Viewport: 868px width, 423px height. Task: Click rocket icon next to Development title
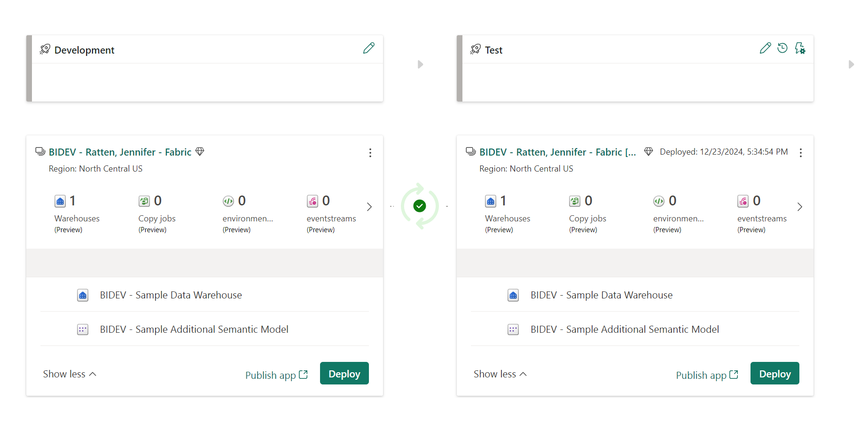pyautogui.click(x=45, y=49)
